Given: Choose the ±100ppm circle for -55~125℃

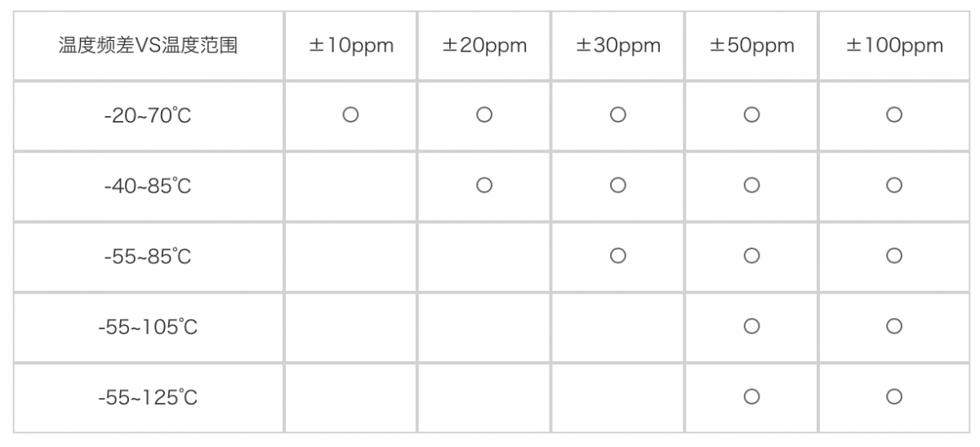Looking at the screenshot, I should click(894, 397).
